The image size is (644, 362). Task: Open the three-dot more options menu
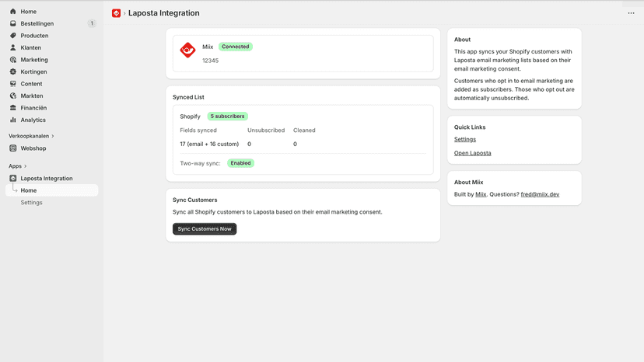[631, 13]
